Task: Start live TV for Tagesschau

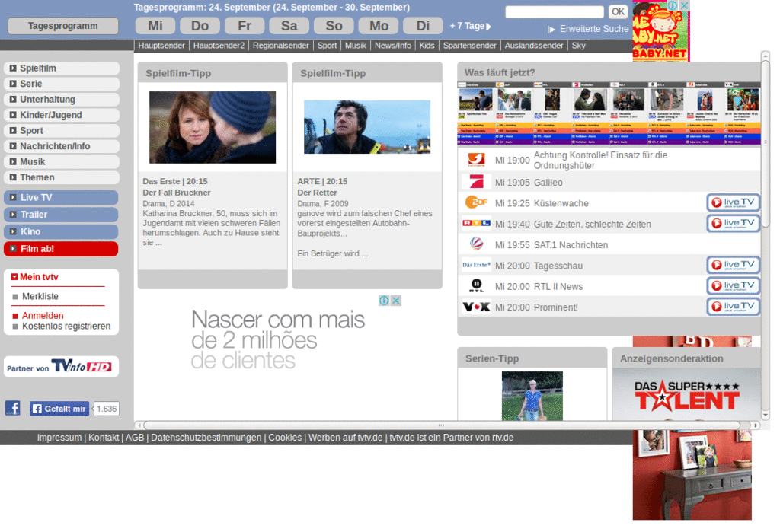Action: tap(733, 265)
